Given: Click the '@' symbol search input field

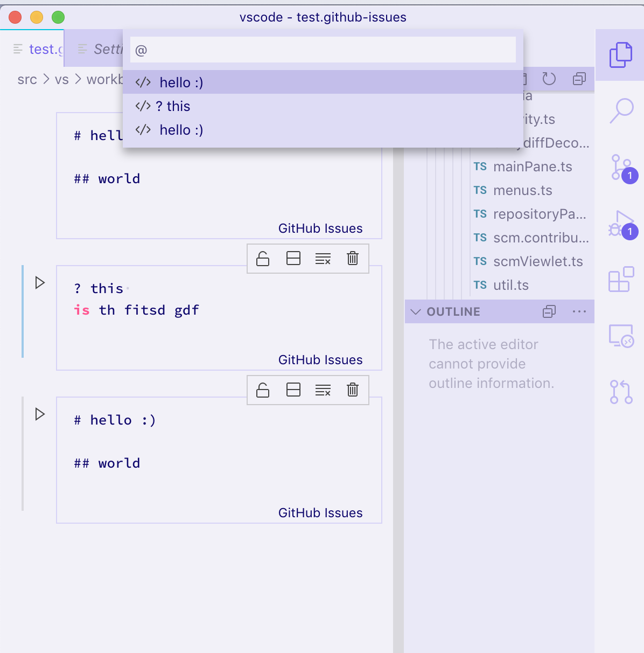Looking at the screenshot, I should pyautogui.click(x=323, y=49).
